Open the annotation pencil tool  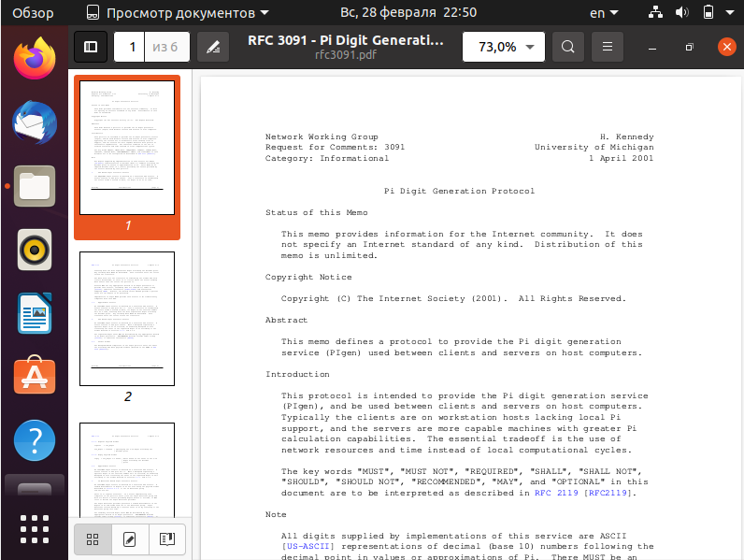tap(213, 47)
